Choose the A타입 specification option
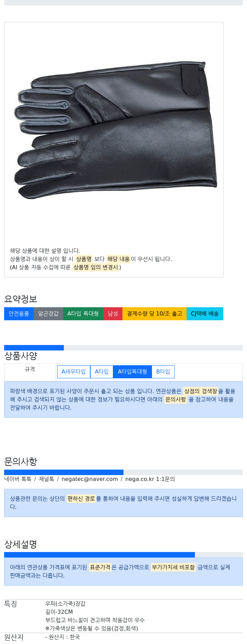The image size is (247, 644). (102, 372)
